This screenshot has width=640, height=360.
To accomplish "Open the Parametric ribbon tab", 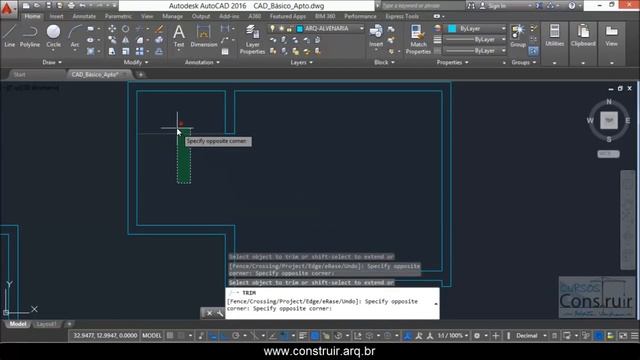I will coord(118,16).
